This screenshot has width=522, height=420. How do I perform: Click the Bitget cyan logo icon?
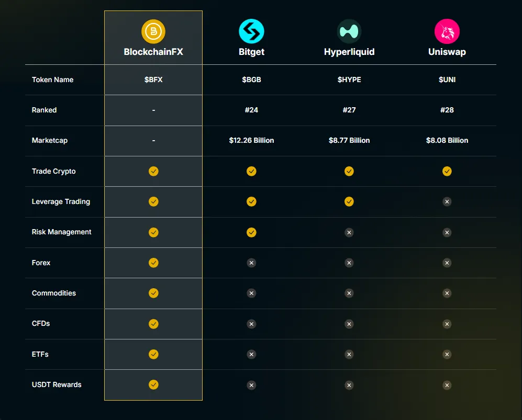[x=251, y=31]
